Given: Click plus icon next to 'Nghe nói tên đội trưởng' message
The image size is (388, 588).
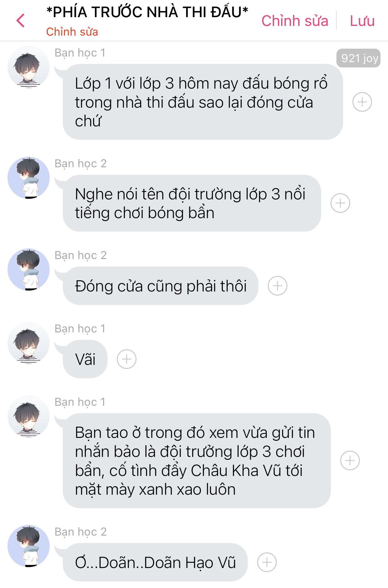Looking at the screenshot, I should 340,203.
